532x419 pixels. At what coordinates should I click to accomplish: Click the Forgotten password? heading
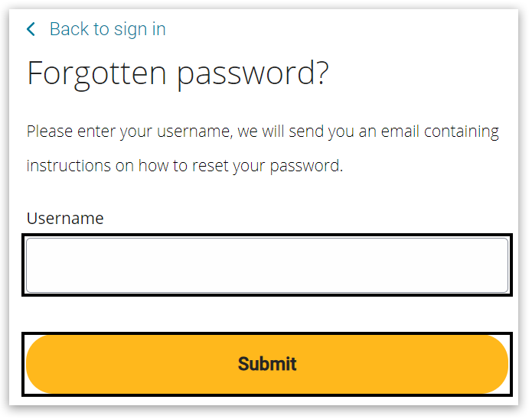tap(178, 73)
